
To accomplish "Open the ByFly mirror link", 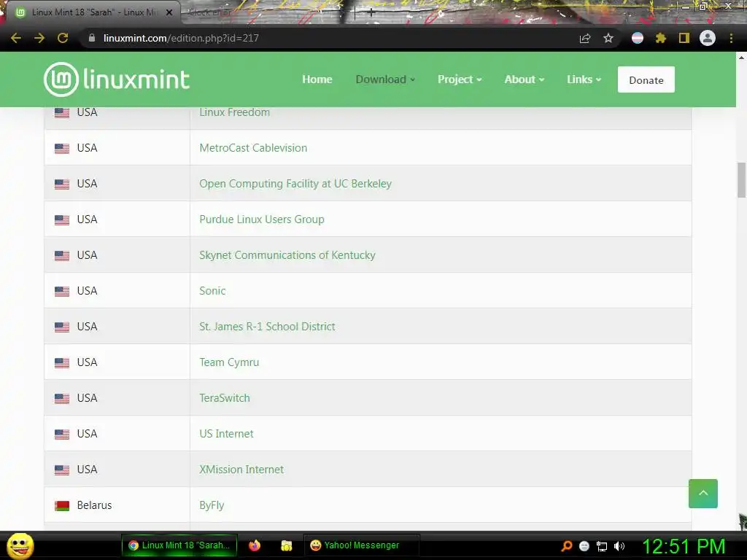I will 212,505.
